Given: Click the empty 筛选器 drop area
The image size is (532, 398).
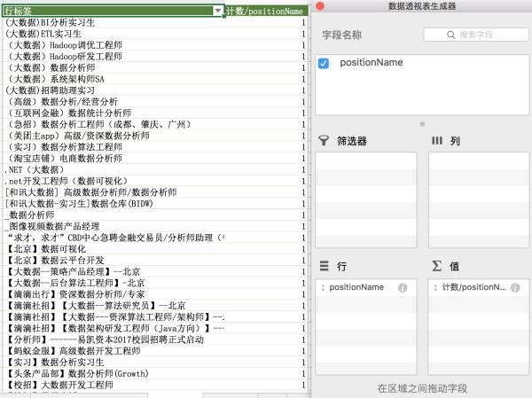Looking at the screenshot, I should coord(366,200).
